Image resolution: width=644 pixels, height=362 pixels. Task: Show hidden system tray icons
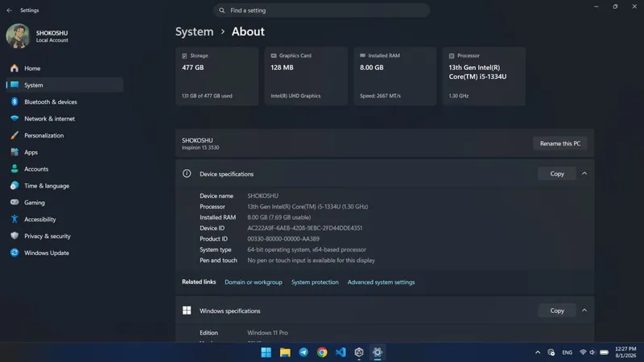coord(538,352)
